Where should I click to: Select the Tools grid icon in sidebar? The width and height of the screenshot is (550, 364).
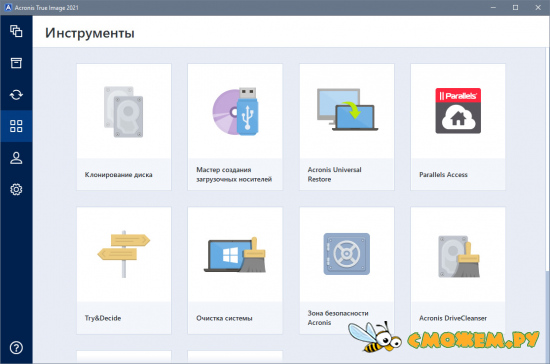[x=16, y=126]
